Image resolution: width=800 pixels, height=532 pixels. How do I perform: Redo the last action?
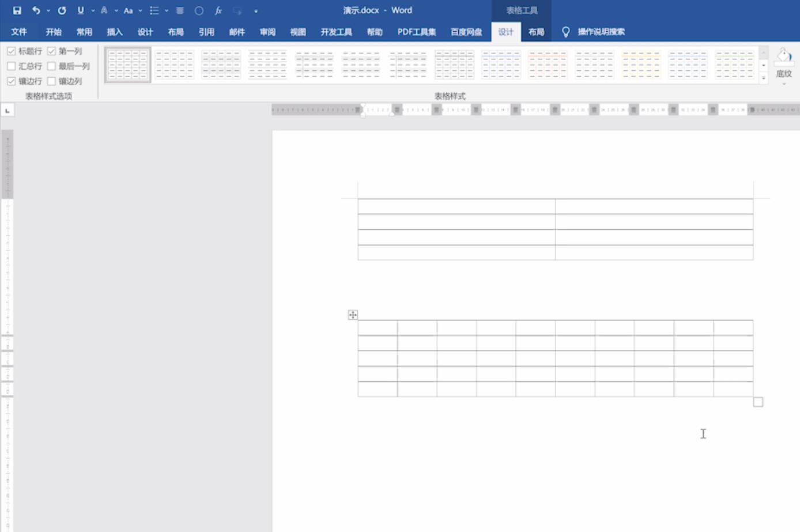tap(62, 10)
